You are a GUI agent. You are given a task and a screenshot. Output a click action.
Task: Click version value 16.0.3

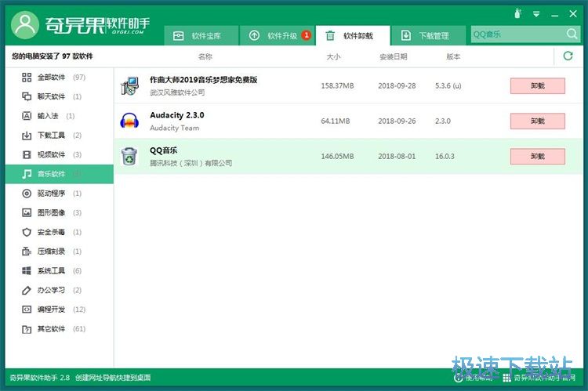coord(445,157)
